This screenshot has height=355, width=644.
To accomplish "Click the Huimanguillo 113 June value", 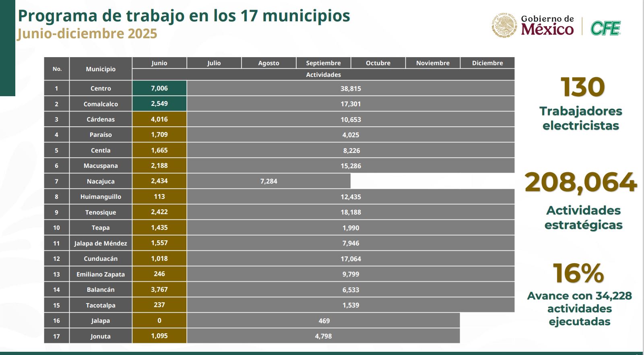I will (x=159, y=196).
